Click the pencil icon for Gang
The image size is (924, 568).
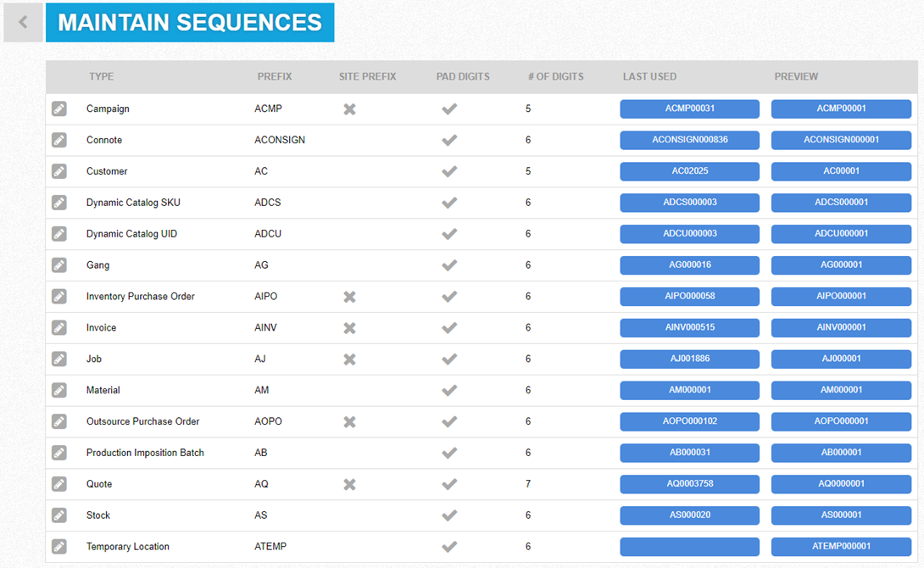pyautogui.click(x=58, y=265)
